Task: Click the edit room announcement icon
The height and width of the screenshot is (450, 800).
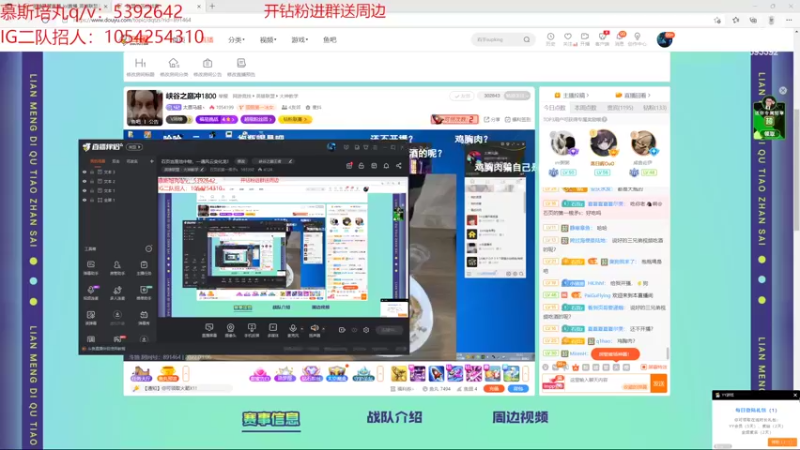Action: click(208, 63)
